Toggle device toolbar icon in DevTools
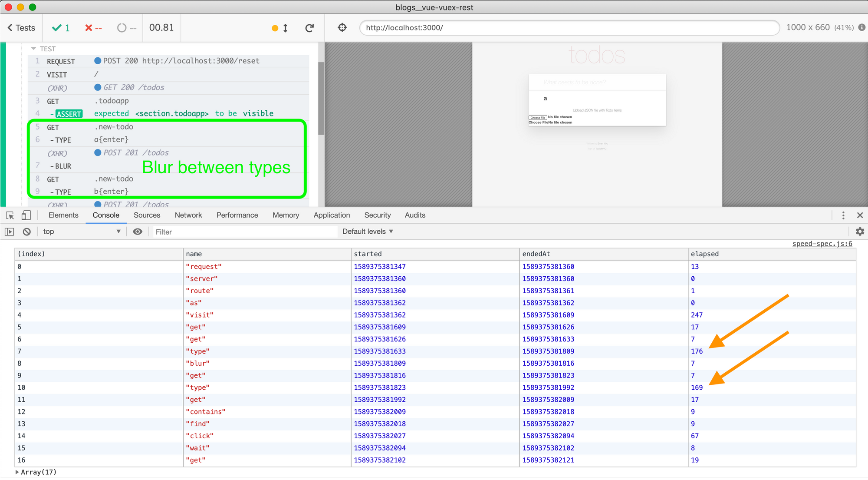This screenshot has width=868, height=480. [x=26, y=215]
